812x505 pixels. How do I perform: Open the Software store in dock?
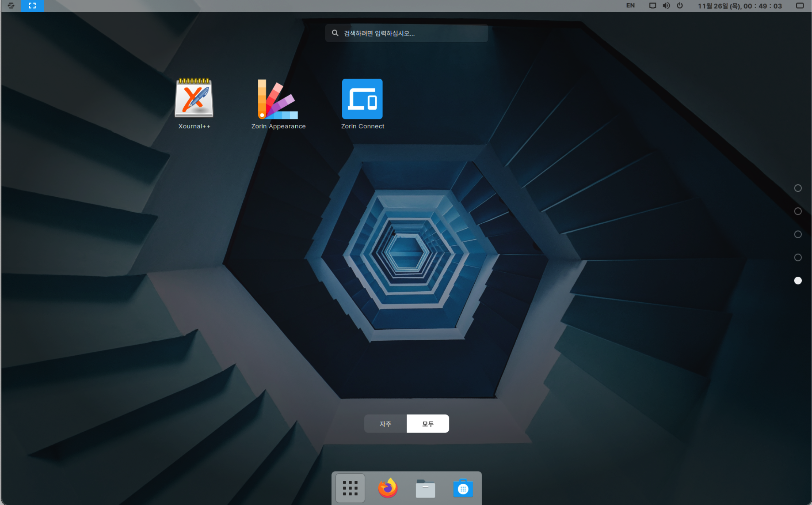pos(463,488)
